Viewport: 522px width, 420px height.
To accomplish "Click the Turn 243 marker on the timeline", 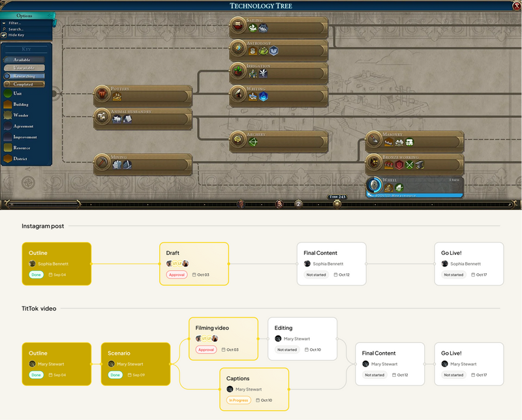I will tap(337, 197).
